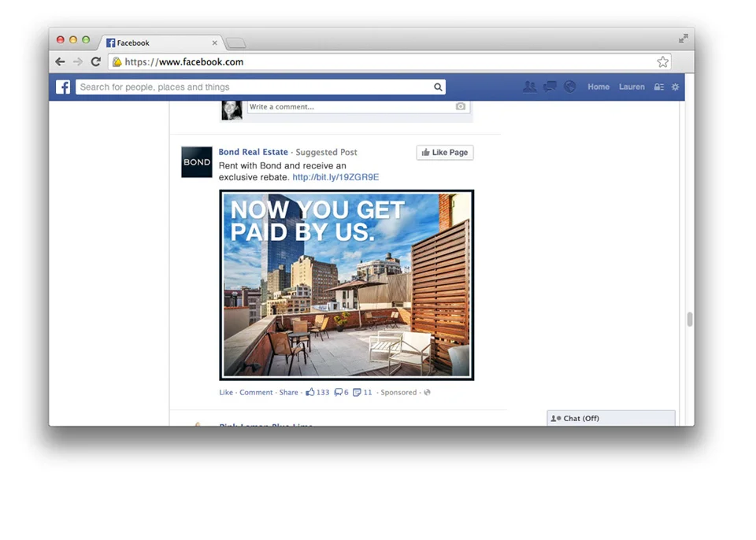Viewport: 756px width, 540px height.
Task: Bookmark page with star icon
Action: click(x=663, y=61)
